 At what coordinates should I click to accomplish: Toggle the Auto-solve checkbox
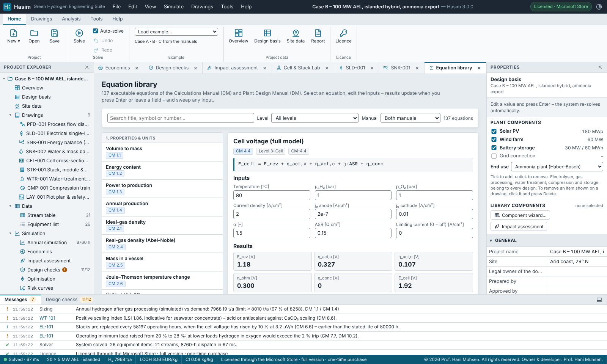pyautogui.click(x=96, y=31)
